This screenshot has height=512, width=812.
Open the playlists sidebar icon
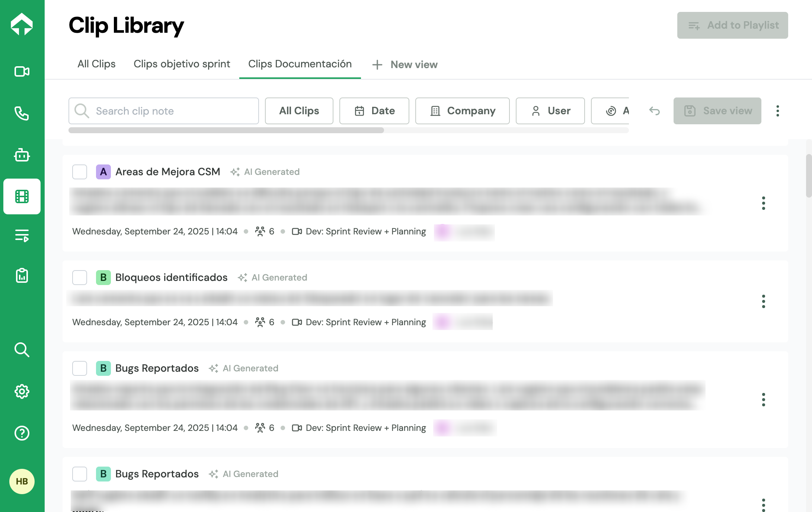22,236
